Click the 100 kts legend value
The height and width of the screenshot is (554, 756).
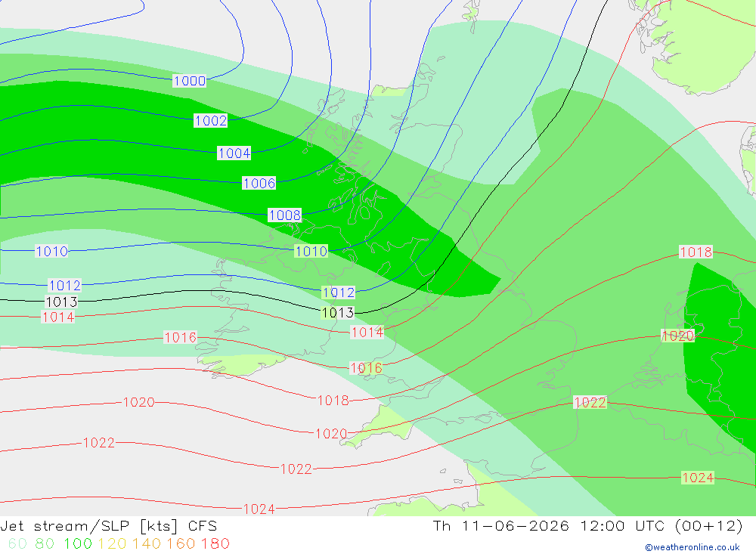point(78,544)
